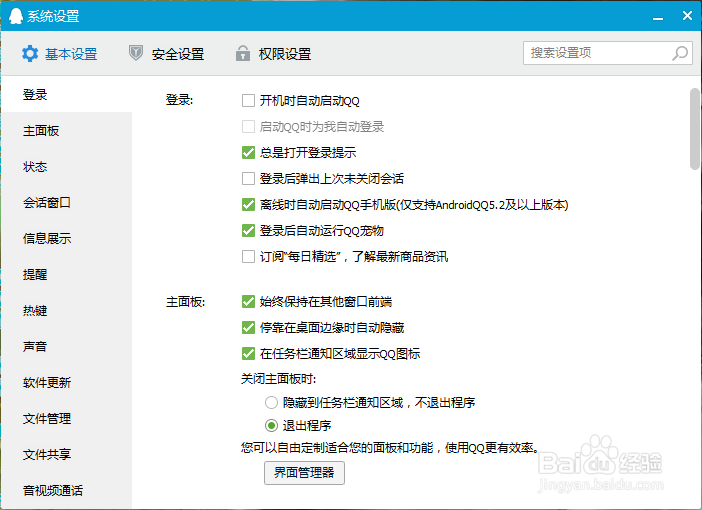Uncheck 始终保持在其他窗口前端

click(248, 301)
